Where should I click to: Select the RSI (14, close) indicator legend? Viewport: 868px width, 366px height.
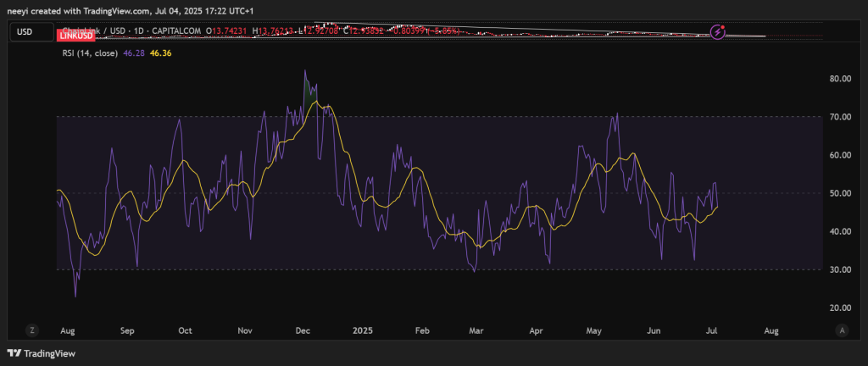click(90, 53)
